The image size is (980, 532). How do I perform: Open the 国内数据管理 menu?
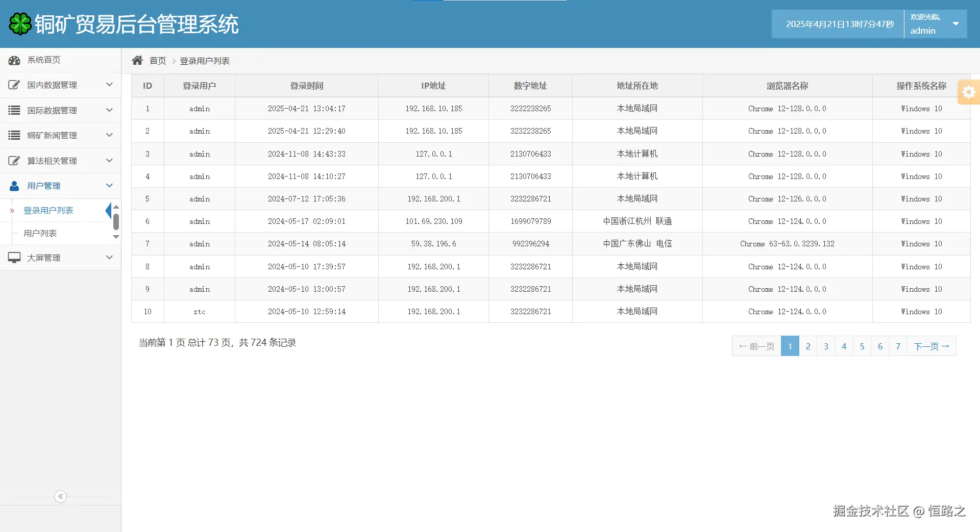click(x=60, y=85)
